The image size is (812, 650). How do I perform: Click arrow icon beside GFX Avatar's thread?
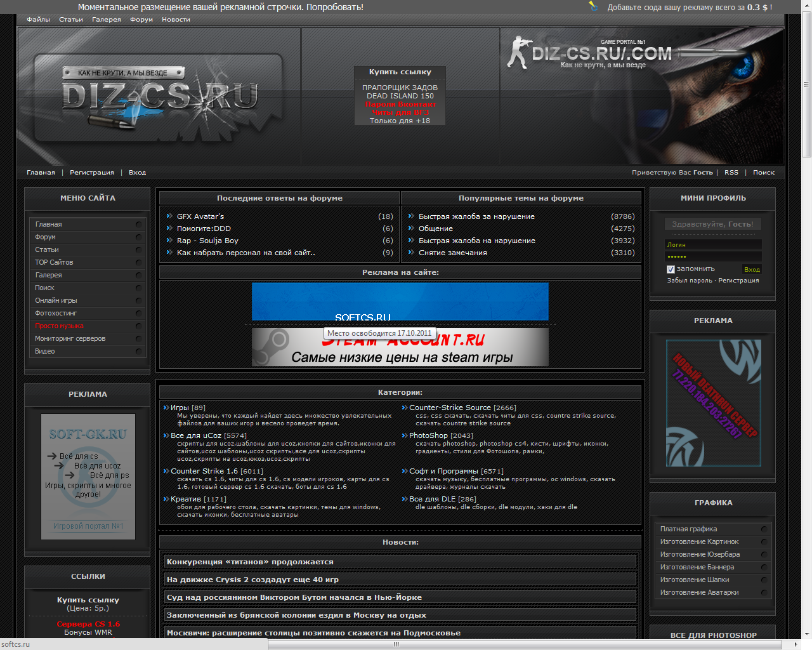point(169,216)
